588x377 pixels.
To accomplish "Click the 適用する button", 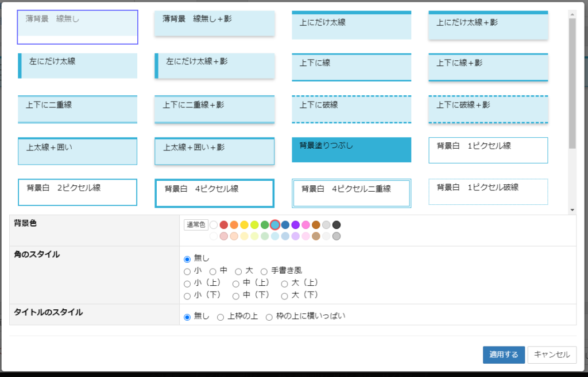I will tap(504, 355).
